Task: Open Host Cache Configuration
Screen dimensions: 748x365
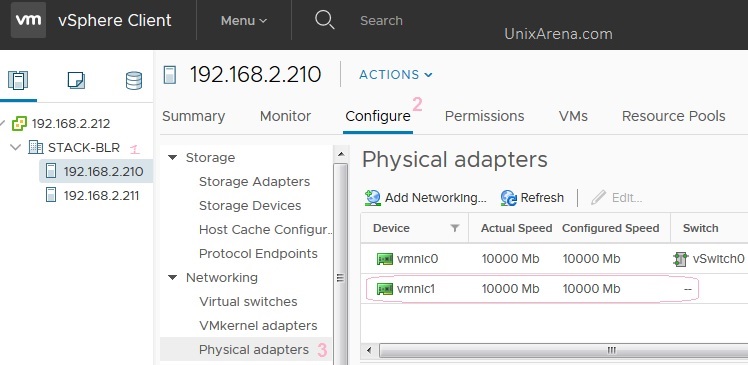Action: click(x=265, y=229)
